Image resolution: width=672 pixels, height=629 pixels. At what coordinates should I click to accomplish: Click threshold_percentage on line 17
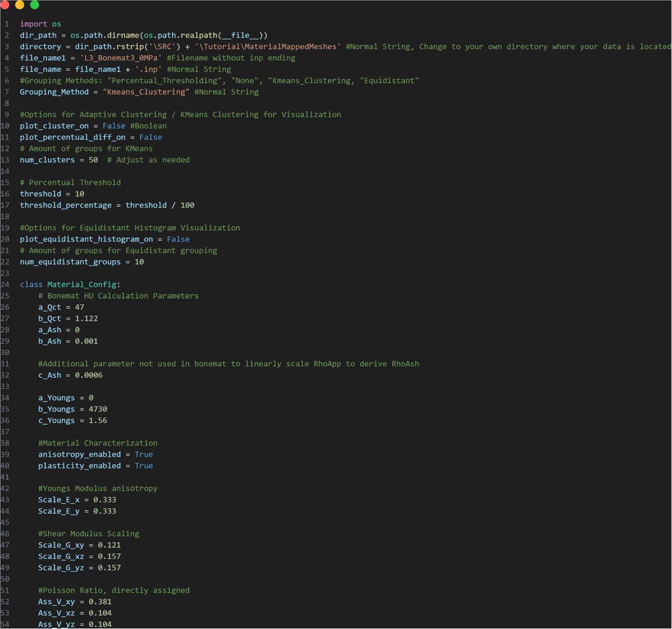point(66,205)
